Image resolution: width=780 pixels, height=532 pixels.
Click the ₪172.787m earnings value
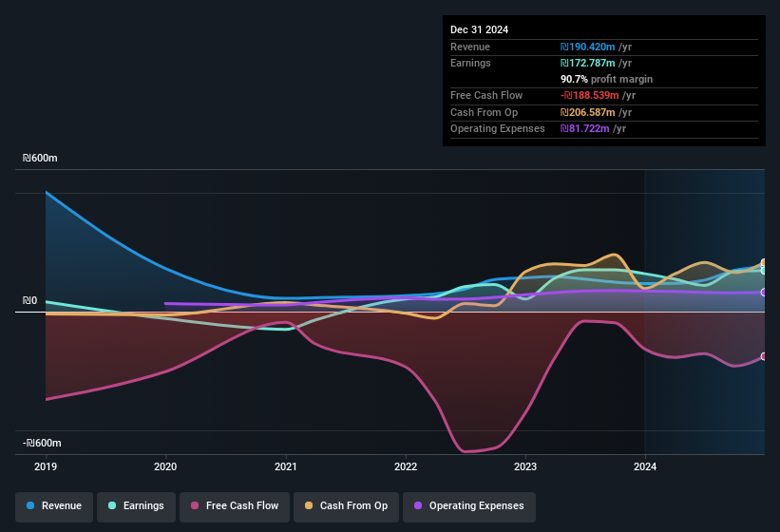587,63
